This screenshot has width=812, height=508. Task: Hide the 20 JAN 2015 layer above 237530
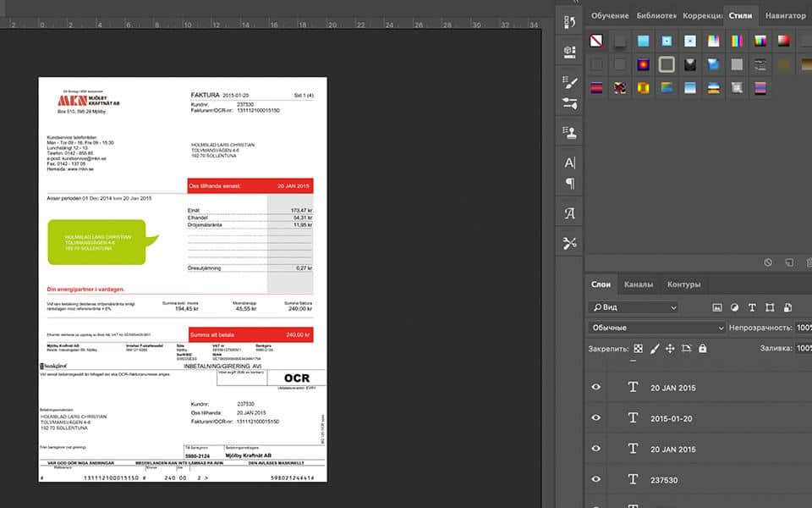[x=596, y=449]
